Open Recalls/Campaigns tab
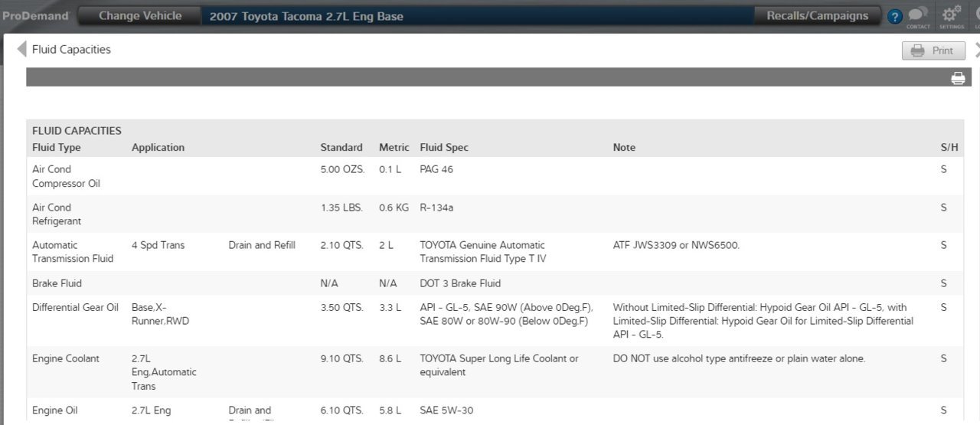980x425 pixels. [x=818, y=16]
